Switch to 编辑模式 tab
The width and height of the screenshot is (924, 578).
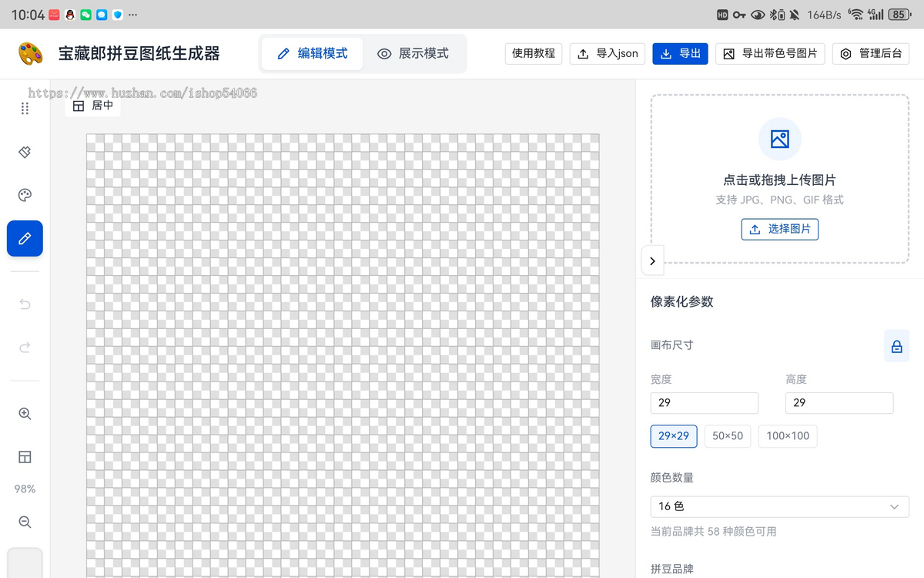coord(312,54)
